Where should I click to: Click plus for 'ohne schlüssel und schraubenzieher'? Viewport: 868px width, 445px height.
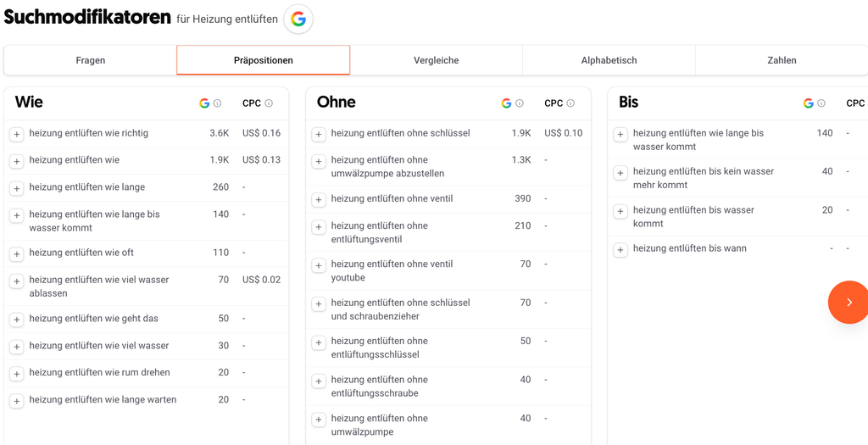[319, 303]
